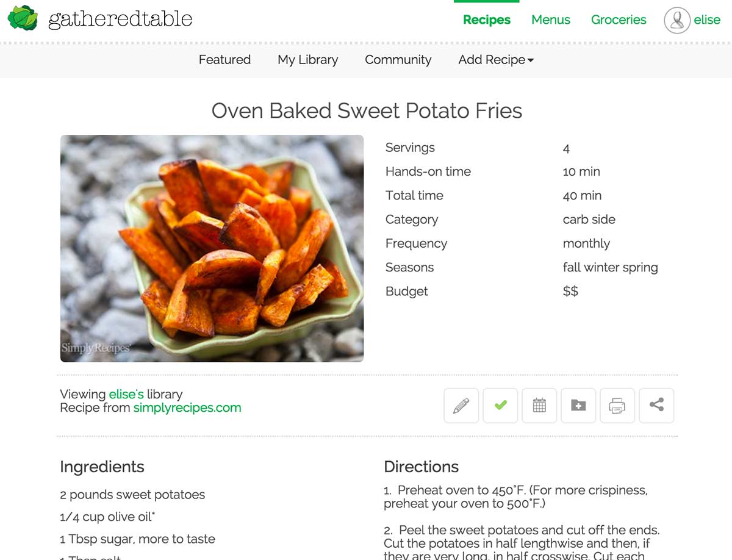The height and width of the screenshot is (560, 732).
Task: Print the recipe using the printer icon
Action: click(x=617, y=406)
